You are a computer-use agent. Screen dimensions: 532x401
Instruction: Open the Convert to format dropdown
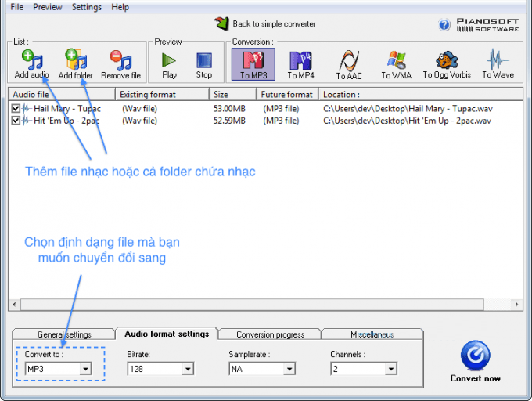(85, 369)
